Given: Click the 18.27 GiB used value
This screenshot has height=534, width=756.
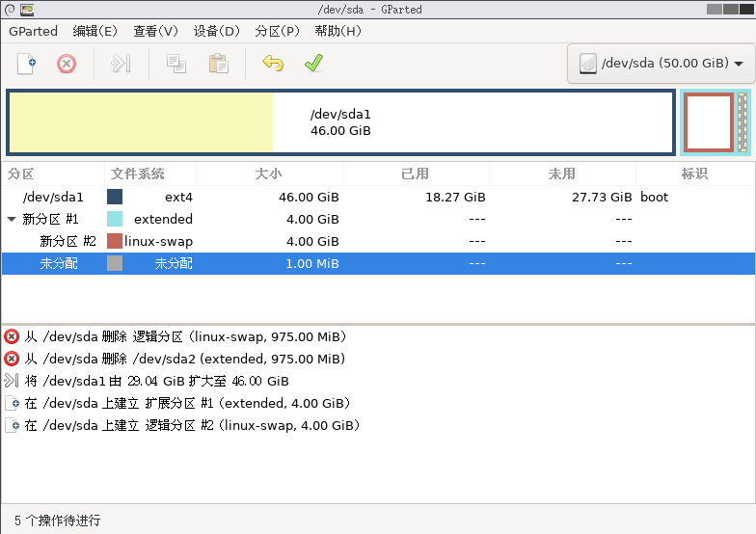Looking at the screenshot, I should point(455,197).
